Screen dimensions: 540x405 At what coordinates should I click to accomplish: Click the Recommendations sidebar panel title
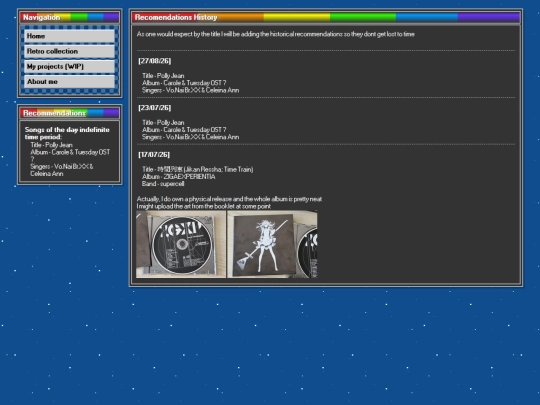pyautogui.click(x=54, y=113)
